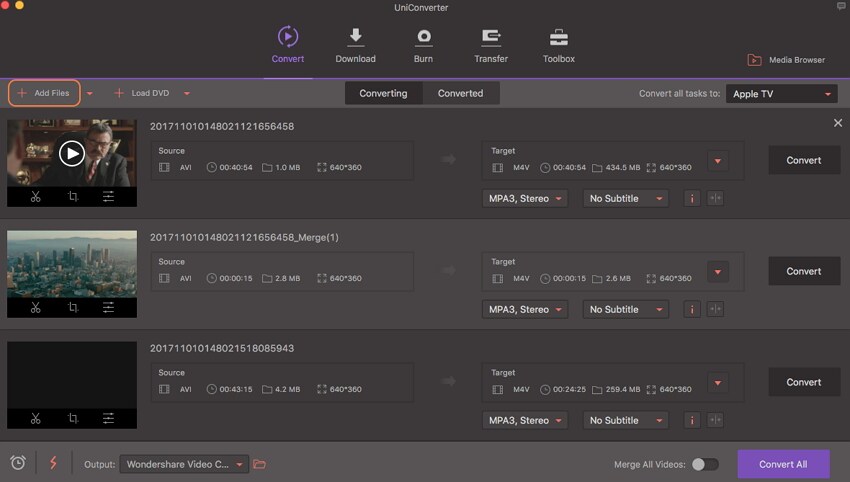This screenshot has height=482, width=850.
Task: Click the 434.5 MB target size value
Action: pos(622,168)
